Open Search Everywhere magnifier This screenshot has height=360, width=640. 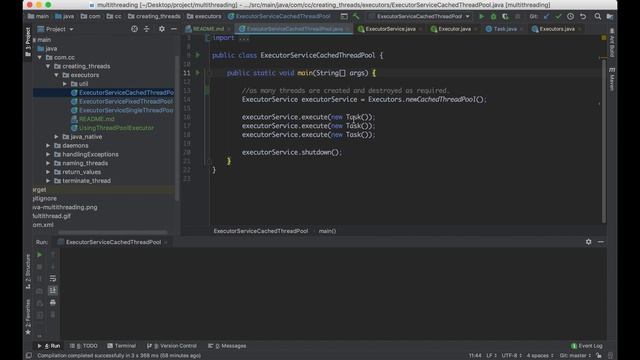pyautogui.click(x=598, y=16)
